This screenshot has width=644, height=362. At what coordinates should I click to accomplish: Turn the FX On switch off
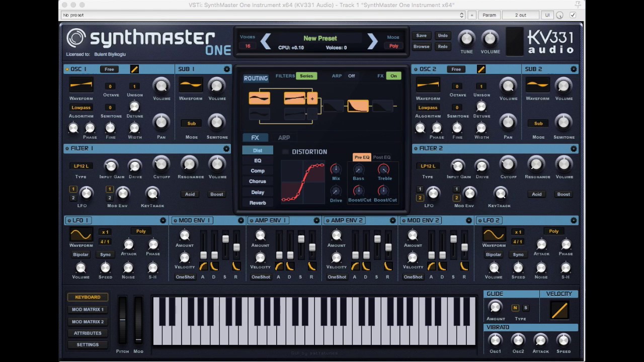[393, 76]
